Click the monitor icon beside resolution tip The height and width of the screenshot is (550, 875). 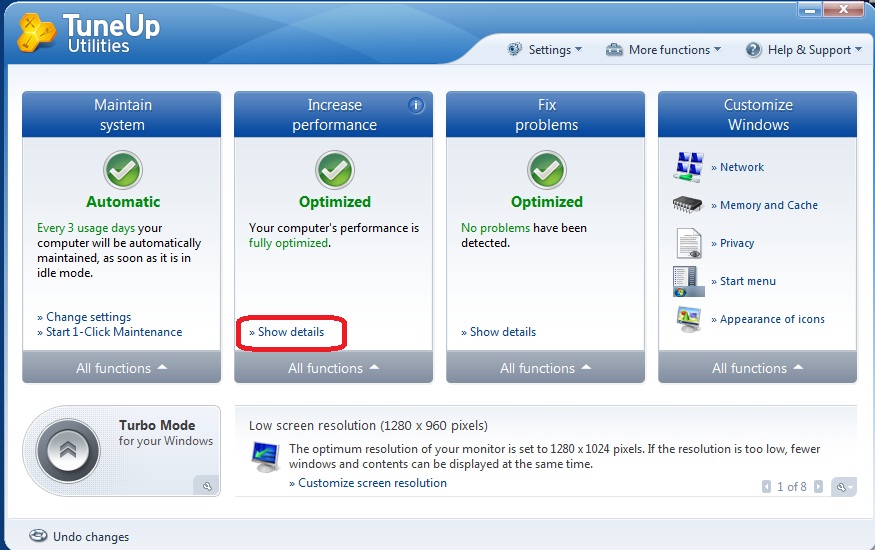coord(266,457)
